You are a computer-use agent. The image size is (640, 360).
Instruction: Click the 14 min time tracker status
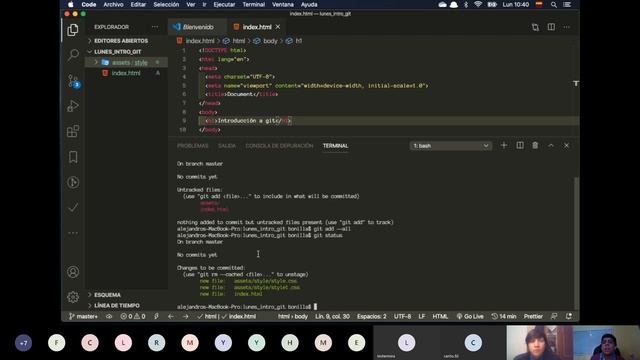coord(504,316)
